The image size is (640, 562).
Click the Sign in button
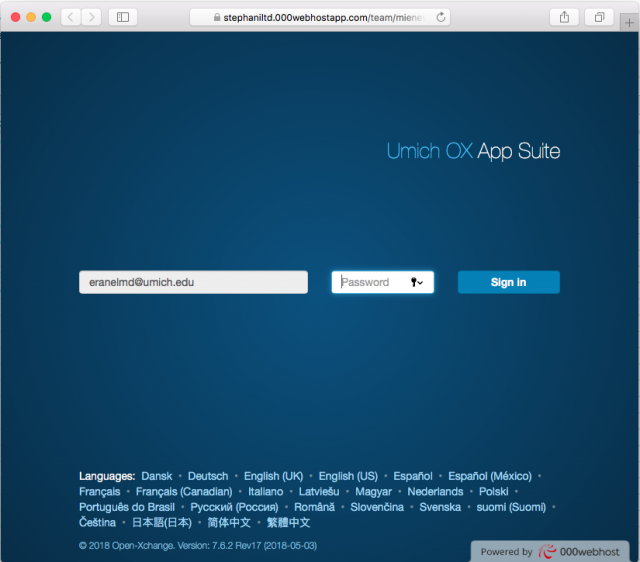pyautogui.click(x=509, y=282)
